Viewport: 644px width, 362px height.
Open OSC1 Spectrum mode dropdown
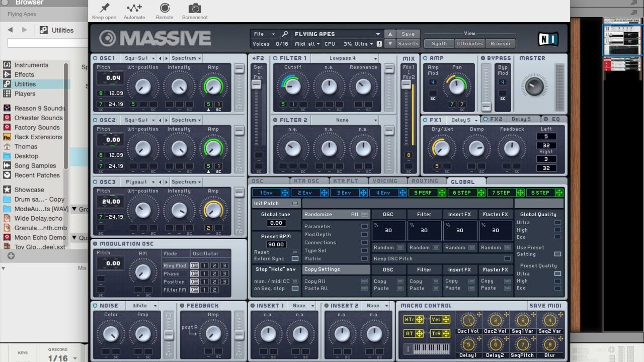(x=186, y=58)
